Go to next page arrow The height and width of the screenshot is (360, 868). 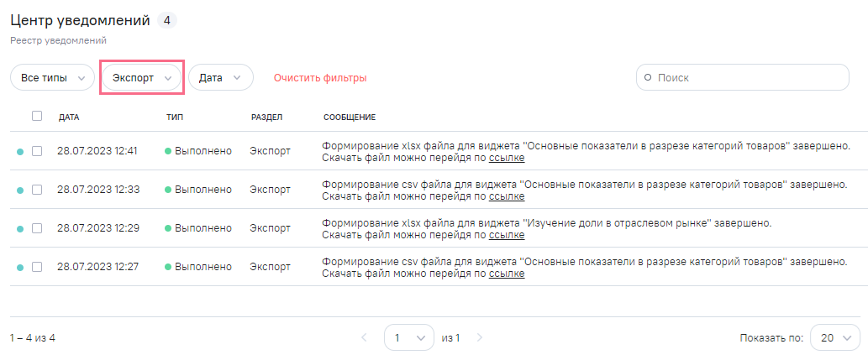[x=480, y=338]
